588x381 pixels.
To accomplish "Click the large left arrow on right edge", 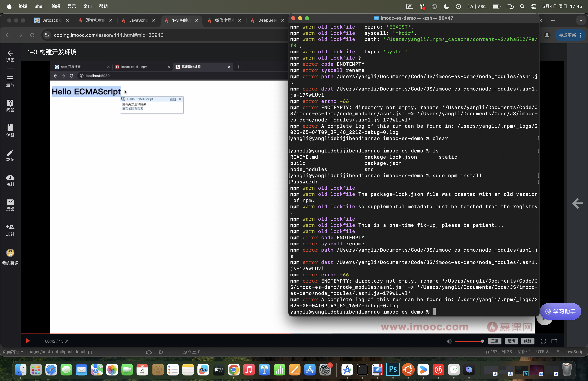I will pos(577,203).
